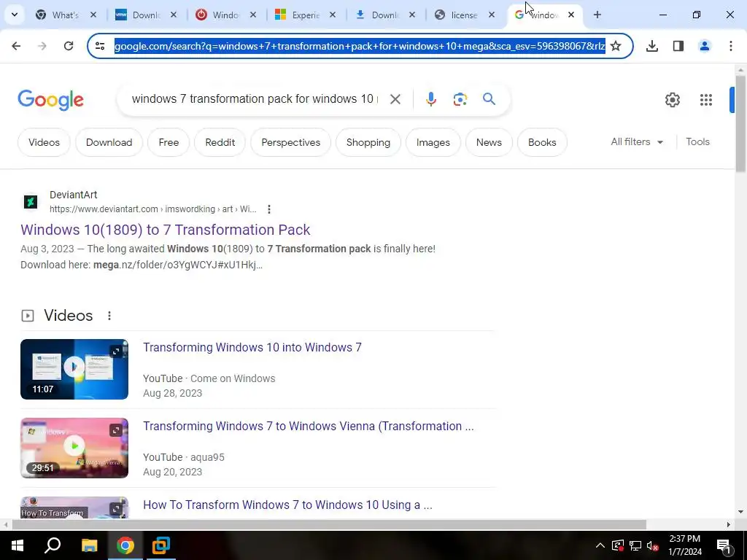Screen dimensions: 747x560
Task: Open the taskbar clock and date
Action: pos(684,545)
